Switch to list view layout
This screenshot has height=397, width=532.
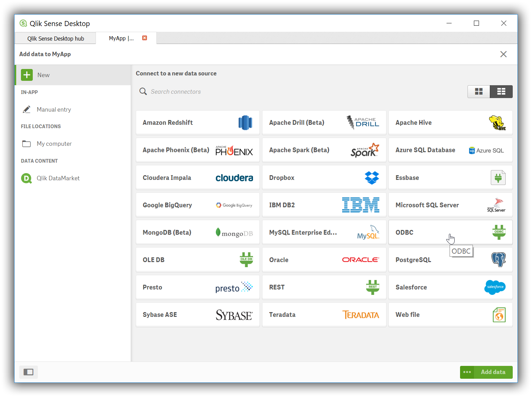[x=501, y=92]
